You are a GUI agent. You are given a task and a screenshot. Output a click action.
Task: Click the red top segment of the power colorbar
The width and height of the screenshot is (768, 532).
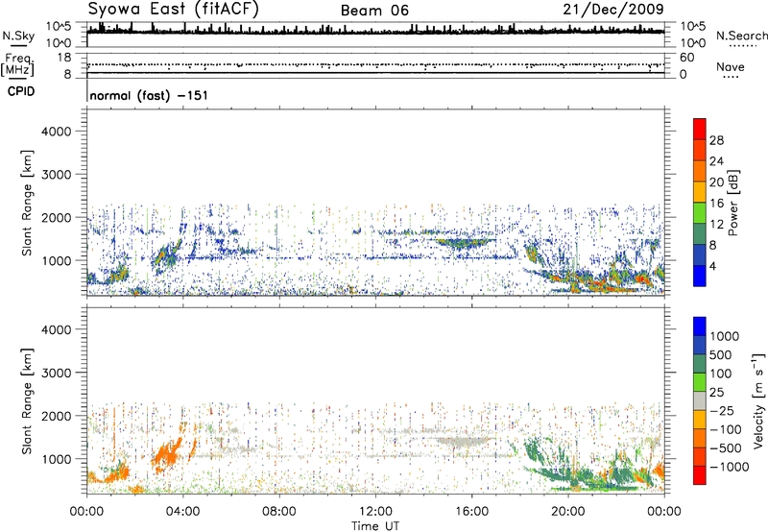click(700, 129)
